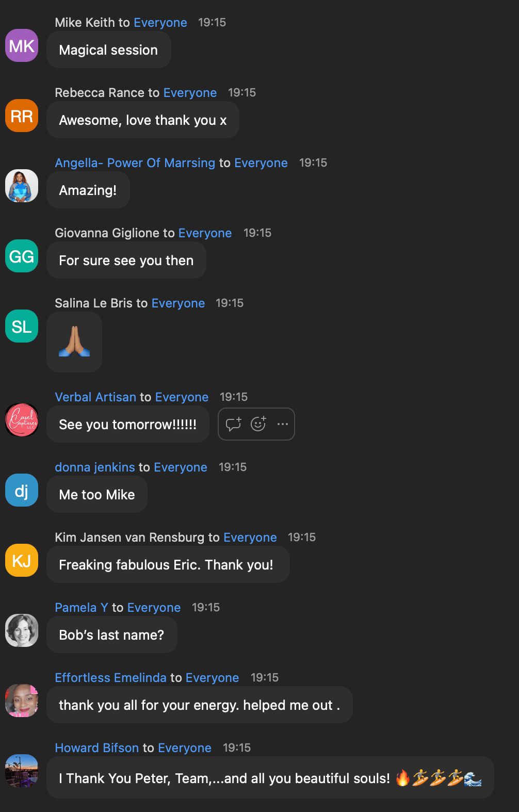Click 'Everyone' recipient in Mike Keith's header
Screen dimensions: 519x812
160,23
